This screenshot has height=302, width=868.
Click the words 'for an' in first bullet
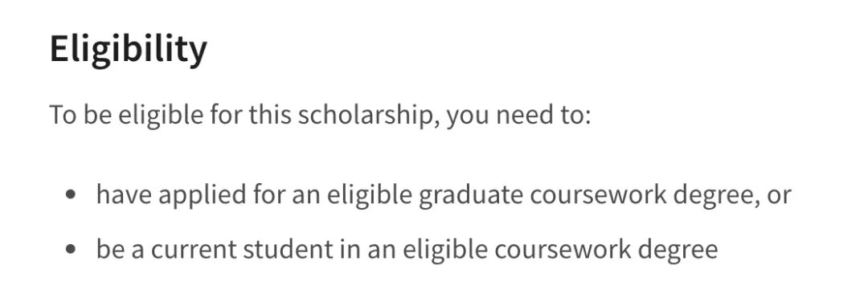pyautogui.click(x=287, y=194)
